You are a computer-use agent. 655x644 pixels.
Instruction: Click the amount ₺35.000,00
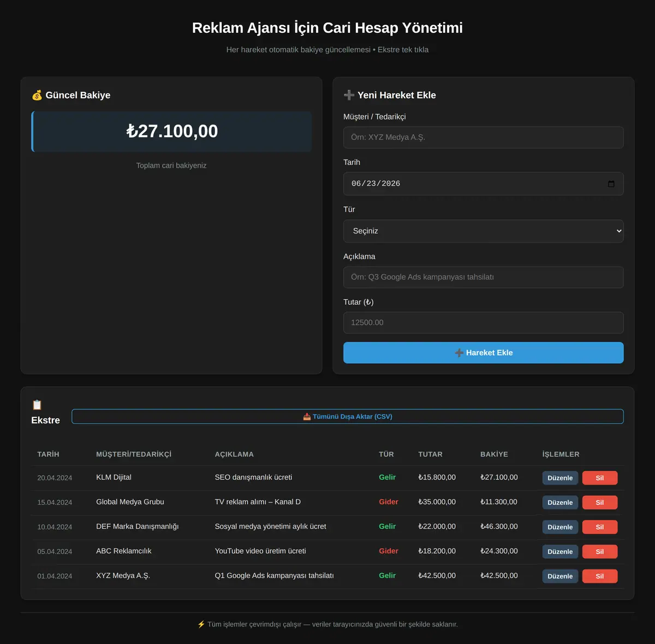[x=437, y=502]
